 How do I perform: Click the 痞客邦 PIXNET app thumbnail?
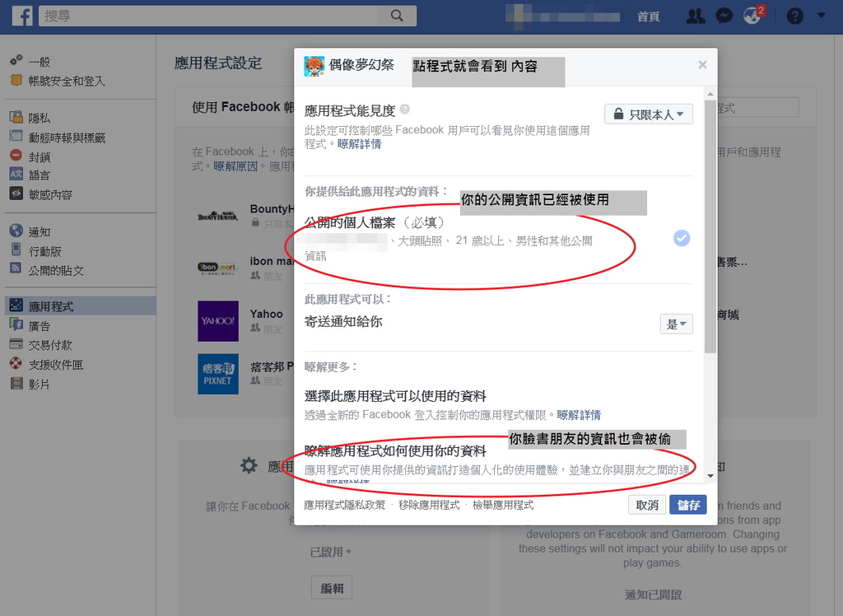[217, 374]
